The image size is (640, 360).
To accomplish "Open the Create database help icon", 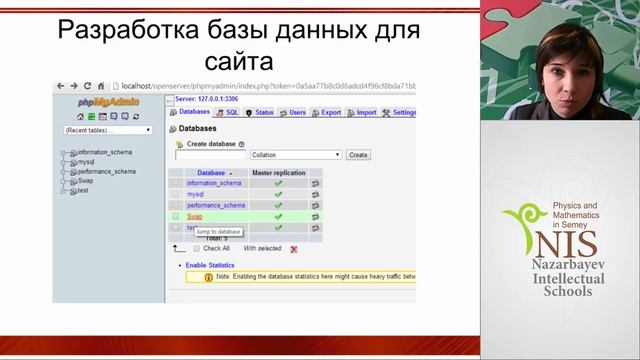I will click(241, 144).
